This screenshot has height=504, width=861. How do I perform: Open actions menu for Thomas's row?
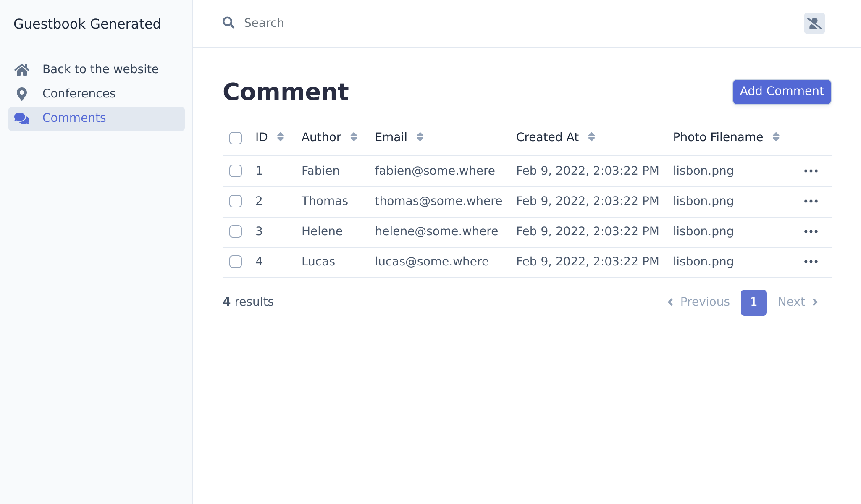811,201
